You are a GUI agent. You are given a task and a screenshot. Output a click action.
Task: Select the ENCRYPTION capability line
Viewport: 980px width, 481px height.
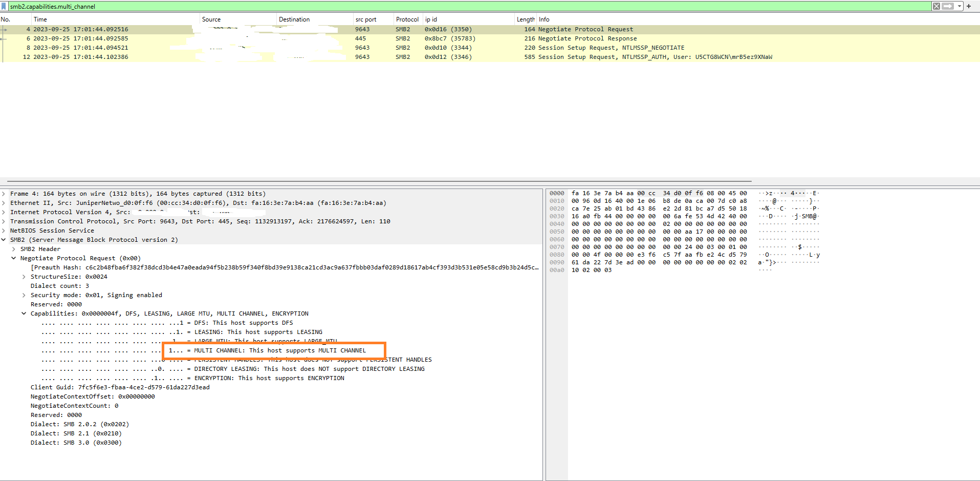(x=193, y=378)
